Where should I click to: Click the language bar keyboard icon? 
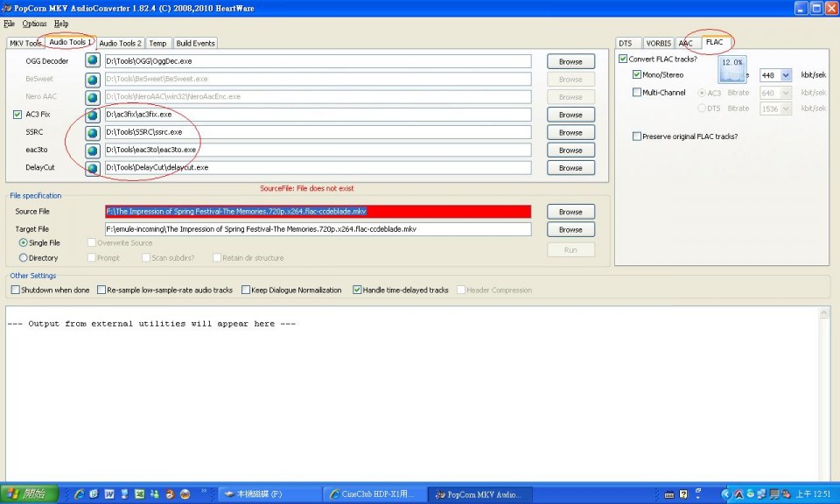[669, 494]
